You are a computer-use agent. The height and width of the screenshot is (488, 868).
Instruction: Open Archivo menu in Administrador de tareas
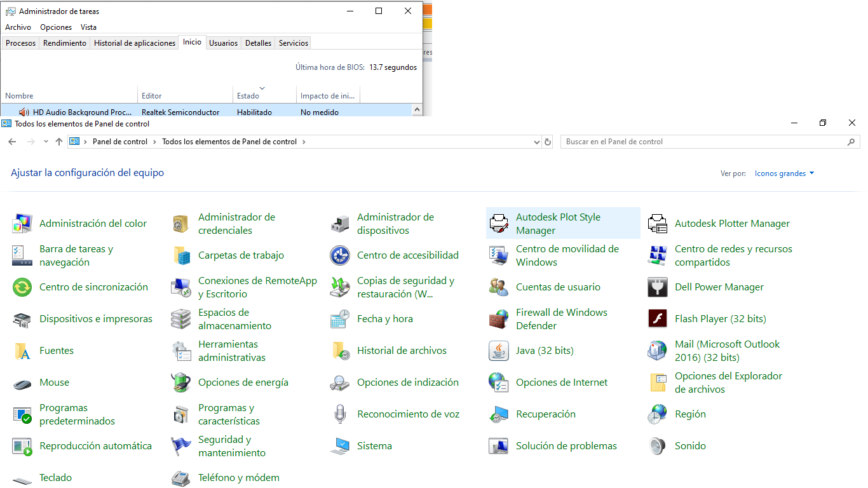coord(18,27)
